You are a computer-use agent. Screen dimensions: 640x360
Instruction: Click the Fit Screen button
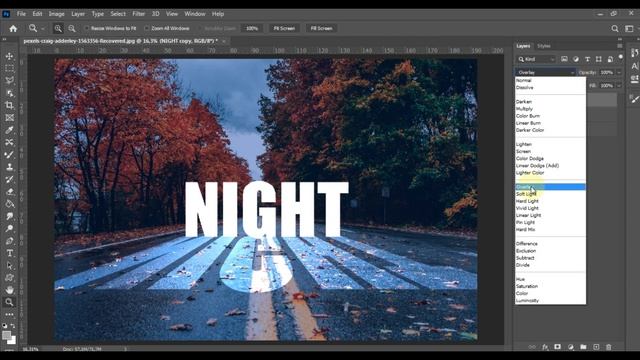click(284, 28)
